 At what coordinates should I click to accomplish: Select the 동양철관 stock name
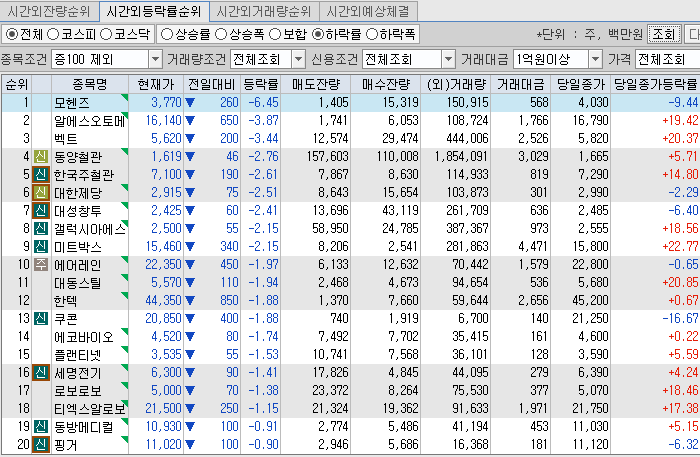(x=78, y=157)
